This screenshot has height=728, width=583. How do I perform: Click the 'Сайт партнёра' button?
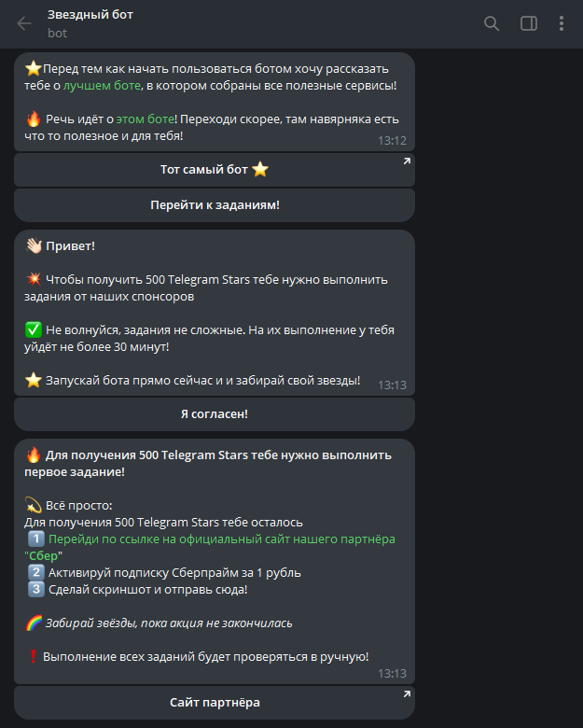point(215,702)
